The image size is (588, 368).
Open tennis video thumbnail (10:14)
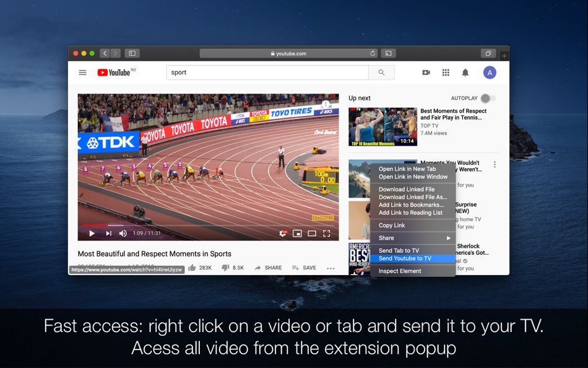pyautogui.click(x=383, y=127)
